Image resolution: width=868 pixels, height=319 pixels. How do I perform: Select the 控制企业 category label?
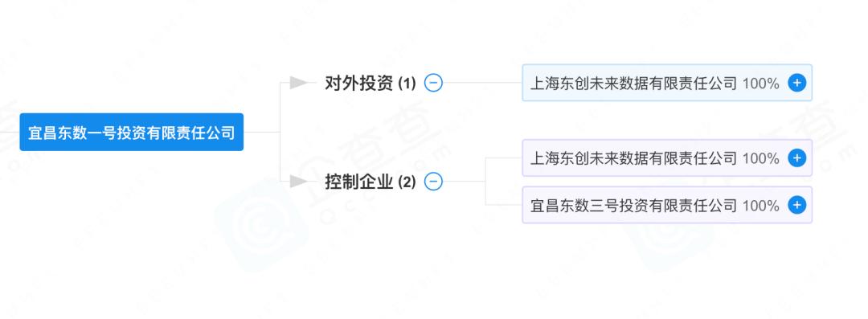click(358, 181)
